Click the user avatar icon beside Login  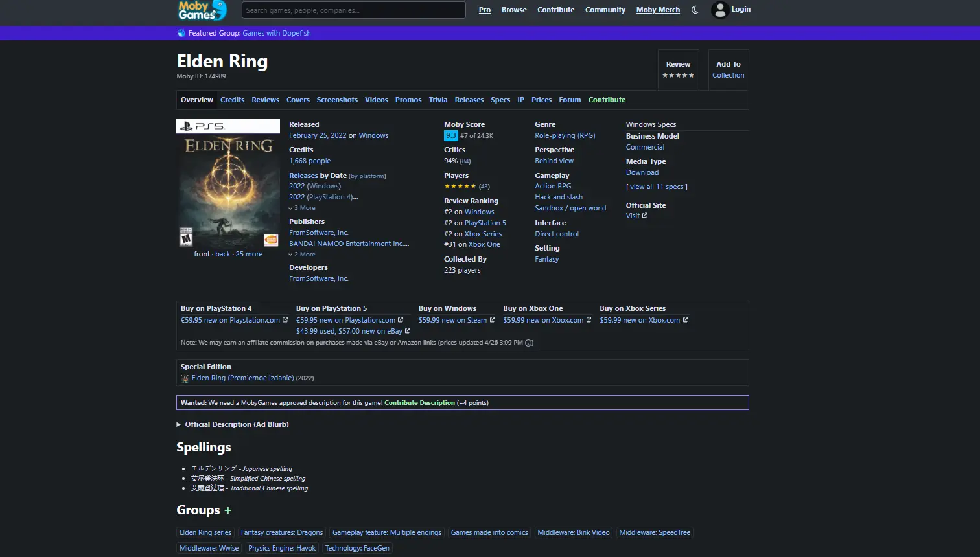click(720, 10)
